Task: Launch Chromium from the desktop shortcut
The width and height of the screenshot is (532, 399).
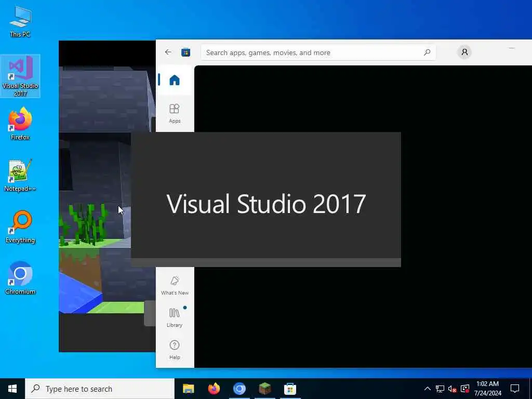Action: [20, 278]
